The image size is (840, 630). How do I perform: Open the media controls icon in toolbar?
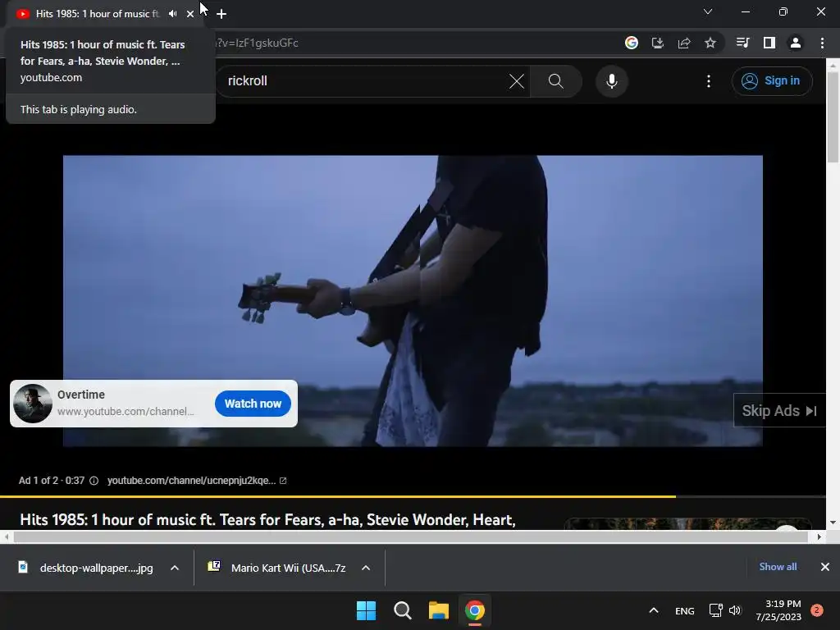(742, 43)
